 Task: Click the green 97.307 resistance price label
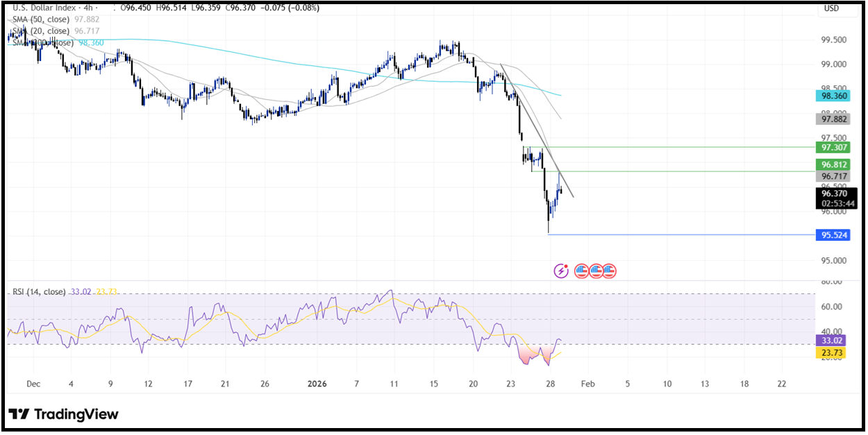click(833, 147)
